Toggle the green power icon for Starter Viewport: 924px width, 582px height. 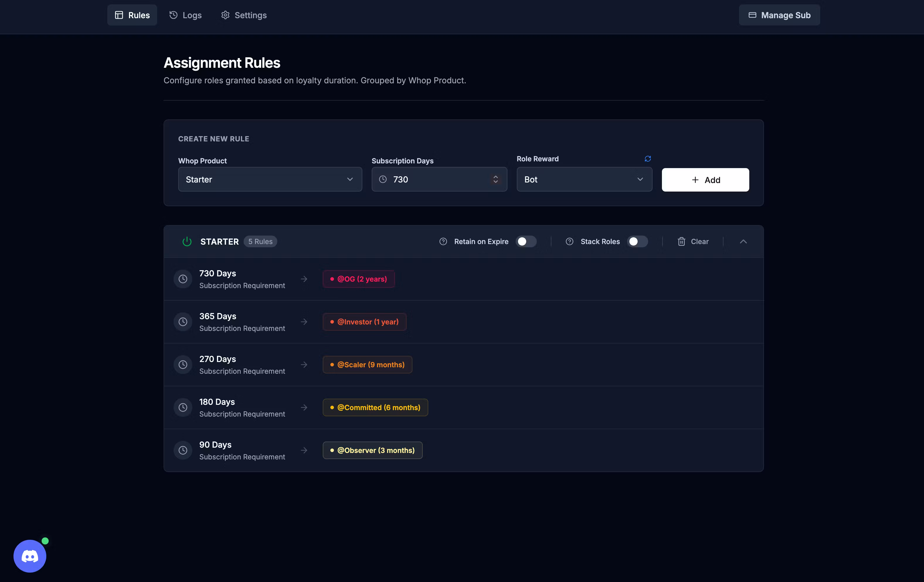pos(187,241)
